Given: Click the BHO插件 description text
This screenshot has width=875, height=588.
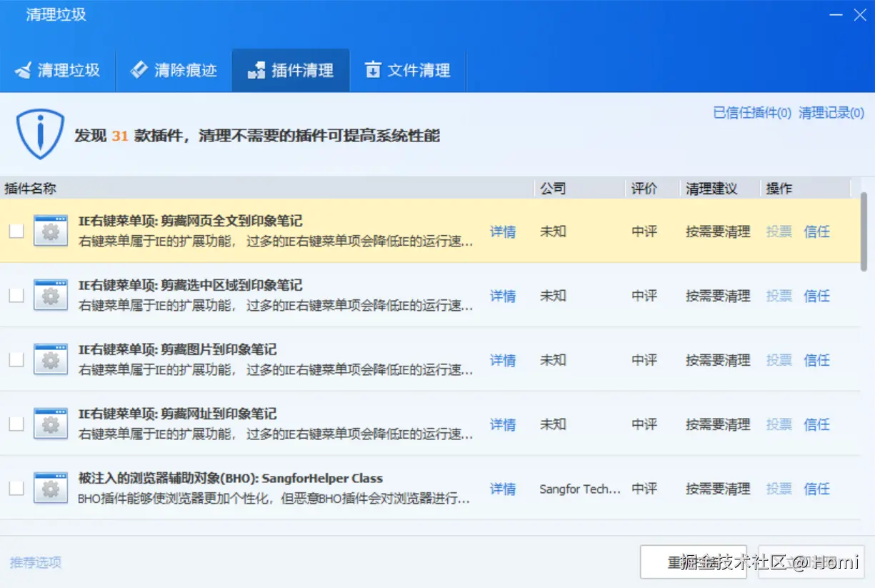Looking at the screenshot, I should [275, 499].
